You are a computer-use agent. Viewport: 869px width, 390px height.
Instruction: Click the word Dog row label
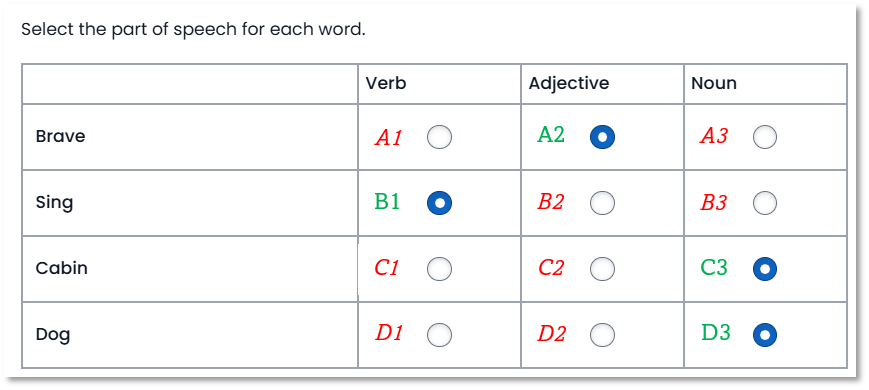[53, 335]
